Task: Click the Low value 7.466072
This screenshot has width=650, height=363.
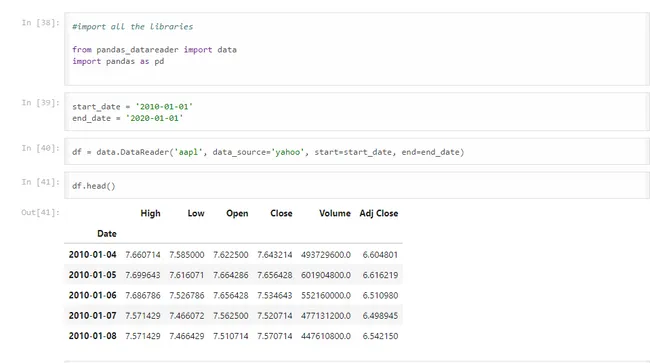Action: click(187, 315)
